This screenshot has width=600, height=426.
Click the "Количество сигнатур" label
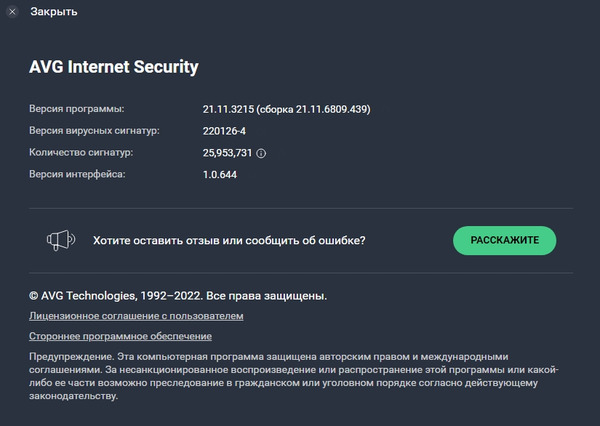[81, 153]
